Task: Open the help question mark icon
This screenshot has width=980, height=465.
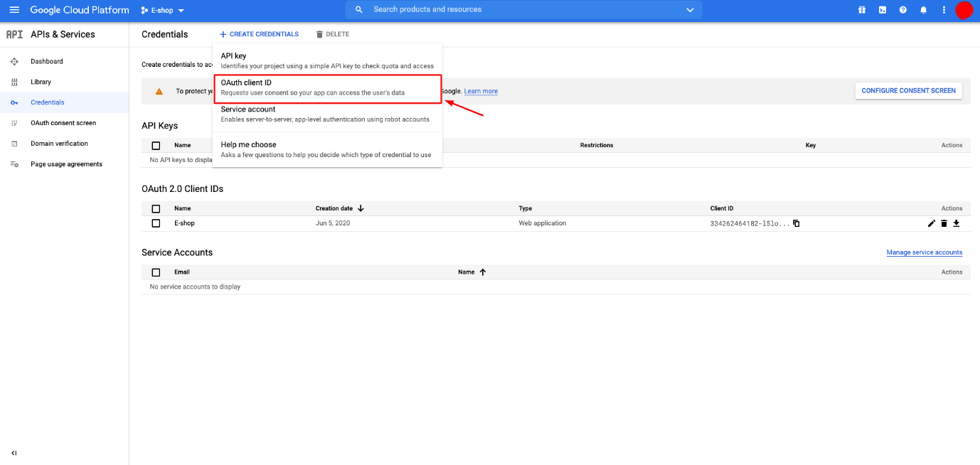Action: (x=903, y=10)
